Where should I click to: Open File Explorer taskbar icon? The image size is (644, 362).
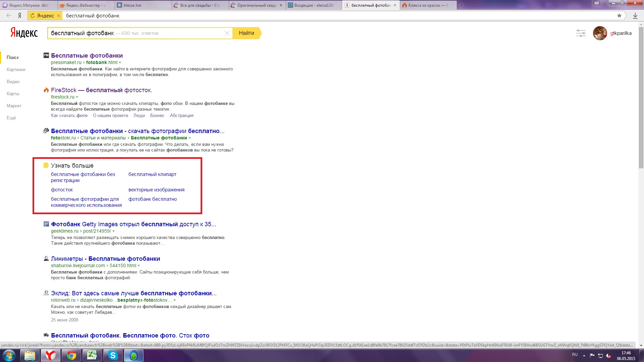coord(30,355)
